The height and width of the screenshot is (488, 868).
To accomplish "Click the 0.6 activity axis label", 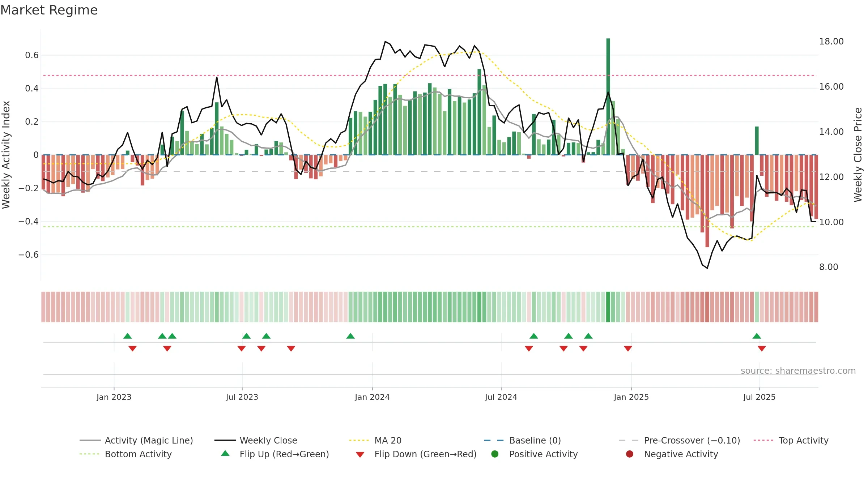I will click(31, 55).
